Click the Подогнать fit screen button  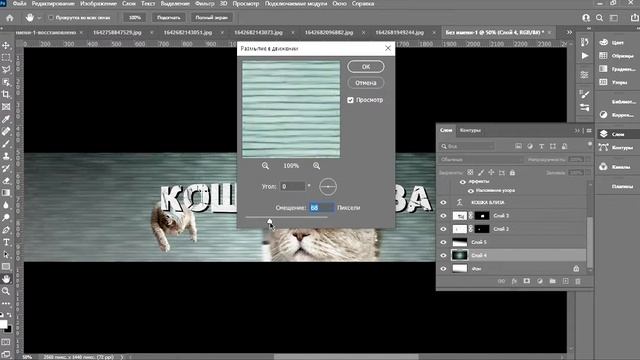pos(169,18)
